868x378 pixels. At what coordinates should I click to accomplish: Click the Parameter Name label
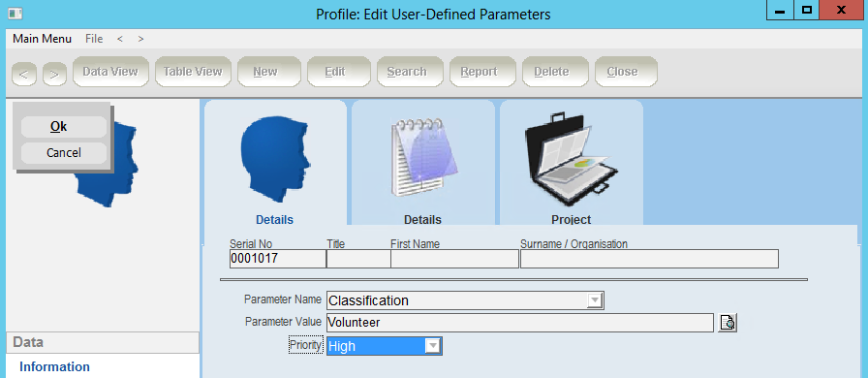282,299
